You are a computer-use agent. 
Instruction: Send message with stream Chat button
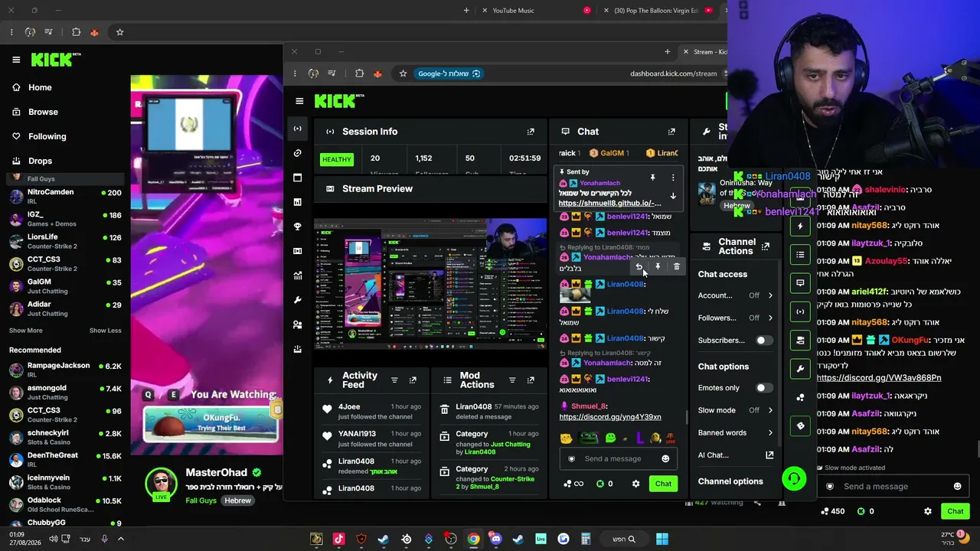click(x=955, y=511)
